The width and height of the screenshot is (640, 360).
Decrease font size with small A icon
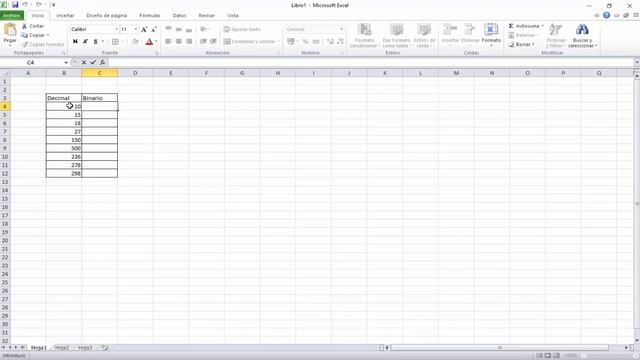(x=154, y=29)
